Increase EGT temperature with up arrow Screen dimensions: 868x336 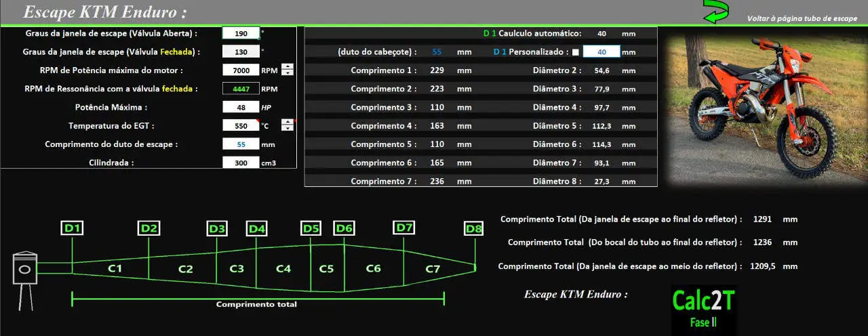point(288,122)
